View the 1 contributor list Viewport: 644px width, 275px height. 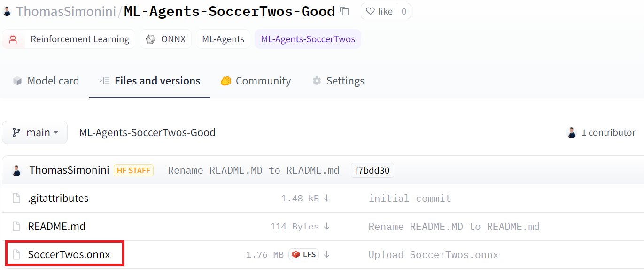pos(608,133)
